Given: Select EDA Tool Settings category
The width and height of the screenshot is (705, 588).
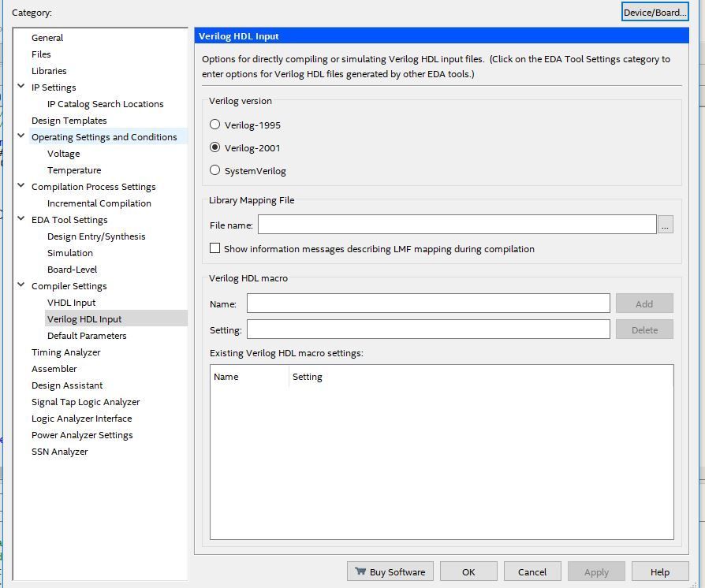Looking at the screenshot, I should coord(69,220).
